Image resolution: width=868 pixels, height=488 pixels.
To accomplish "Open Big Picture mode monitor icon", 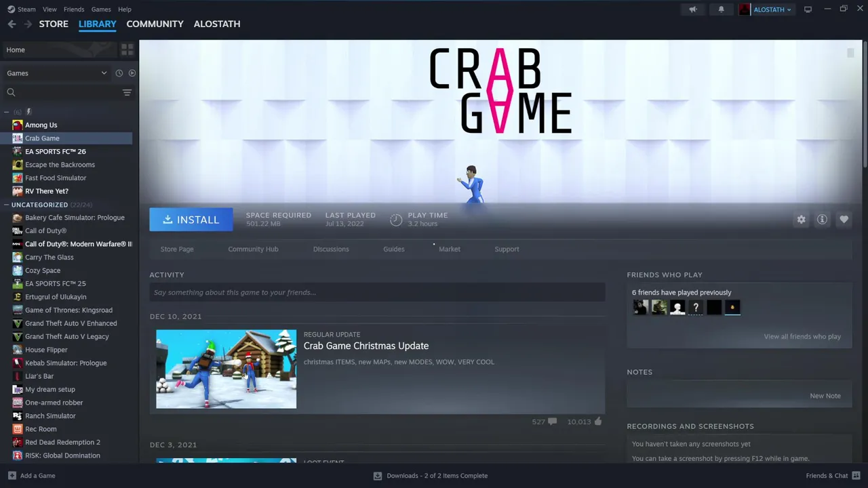I will [x=808, y=9].
